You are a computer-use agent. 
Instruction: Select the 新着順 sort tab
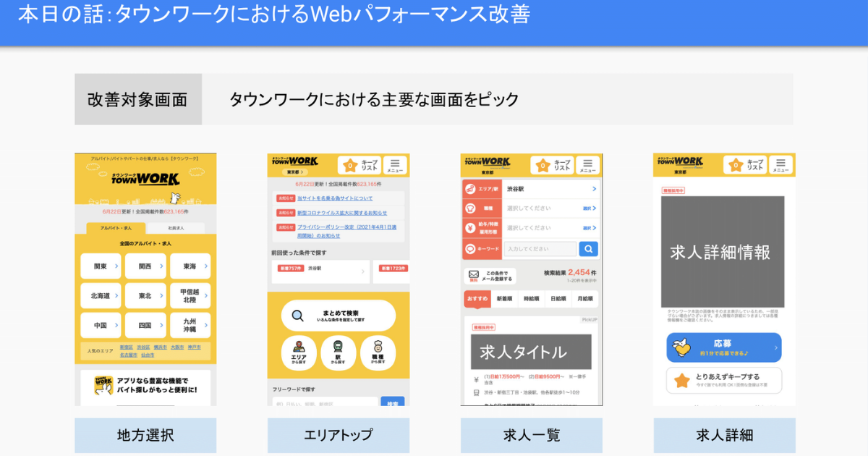pyautogui.click(x=504, y=298)
